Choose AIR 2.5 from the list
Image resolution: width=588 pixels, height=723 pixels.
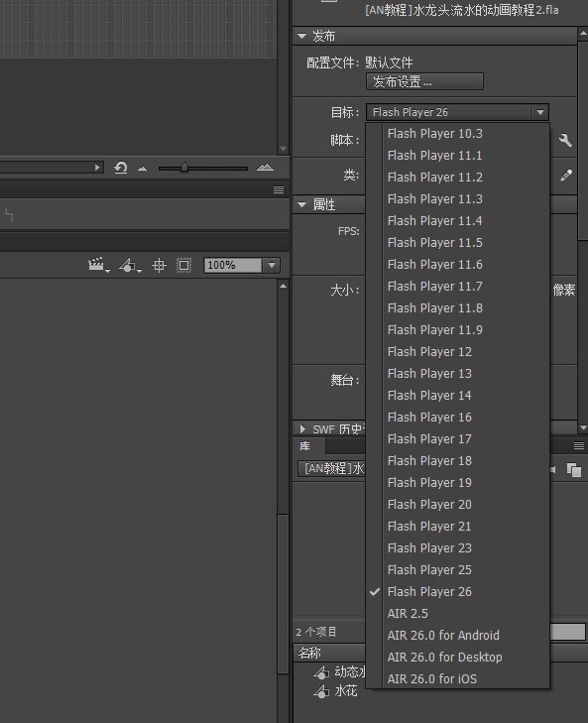point(466,614)
